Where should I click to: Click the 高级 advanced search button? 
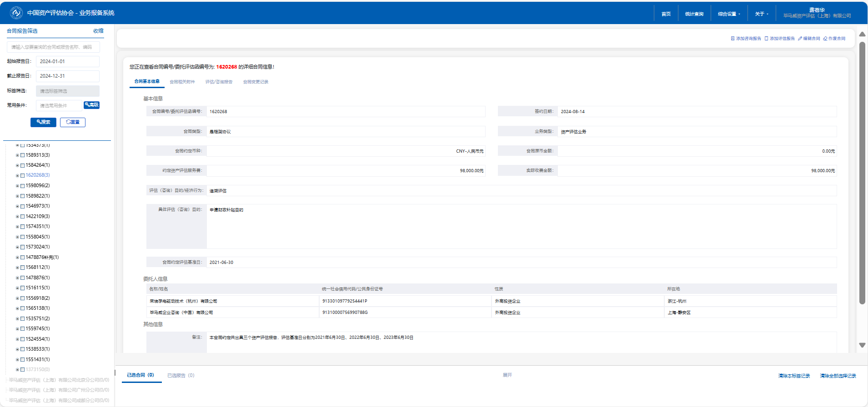[91, 105]
